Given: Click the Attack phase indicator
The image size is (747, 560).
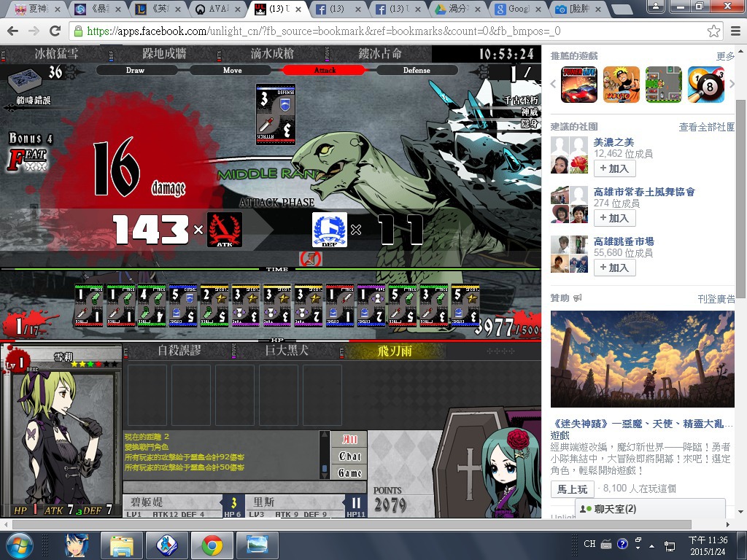Looking at the screenshot, I should pyautogui.click(x=325, y=70).
